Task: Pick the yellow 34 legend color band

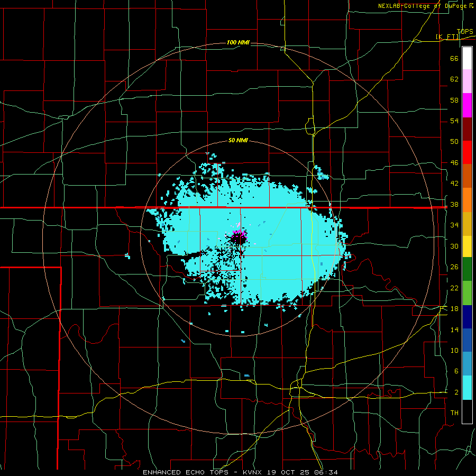Action: 467,246
